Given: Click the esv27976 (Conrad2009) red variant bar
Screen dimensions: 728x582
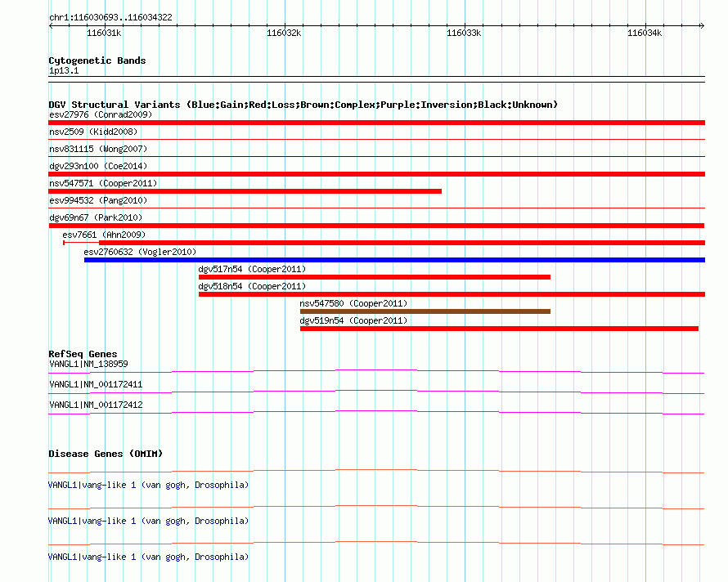Looking at the screenshot, I should point(376,123).
